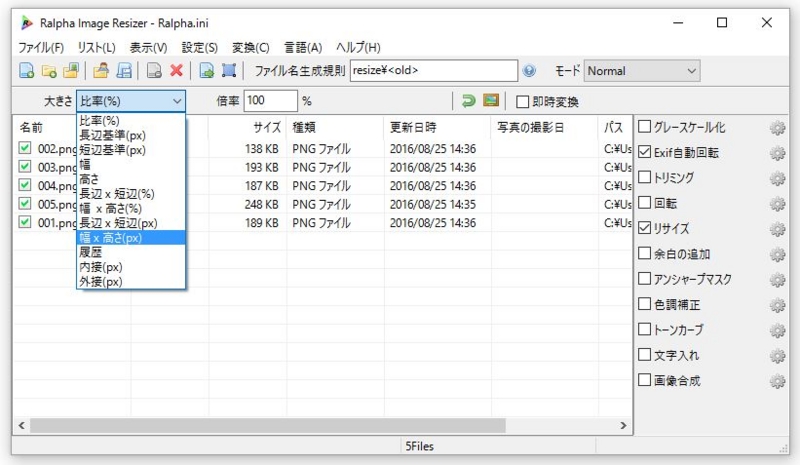Click the scrollbar left arrow
Viewport: 800px width, 465px height.
click(21, 426)
